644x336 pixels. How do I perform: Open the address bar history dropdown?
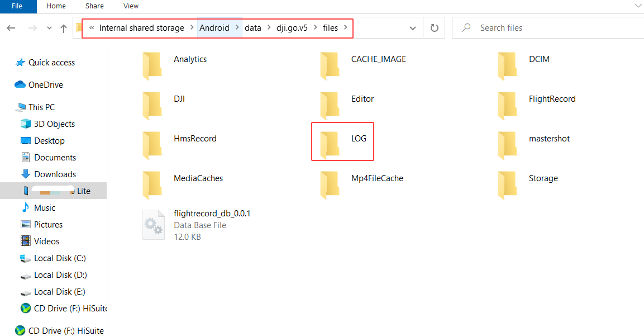tap(412, 27)
